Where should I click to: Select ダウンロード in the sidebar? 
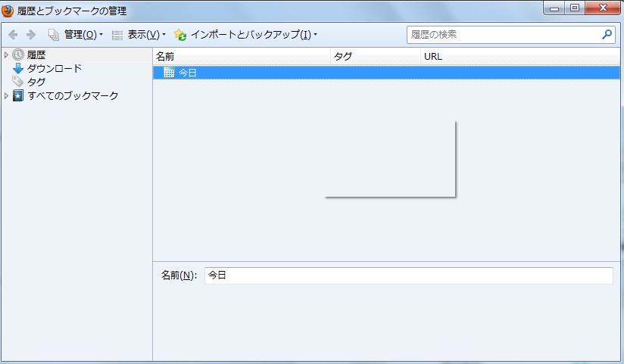pos(55,69)
